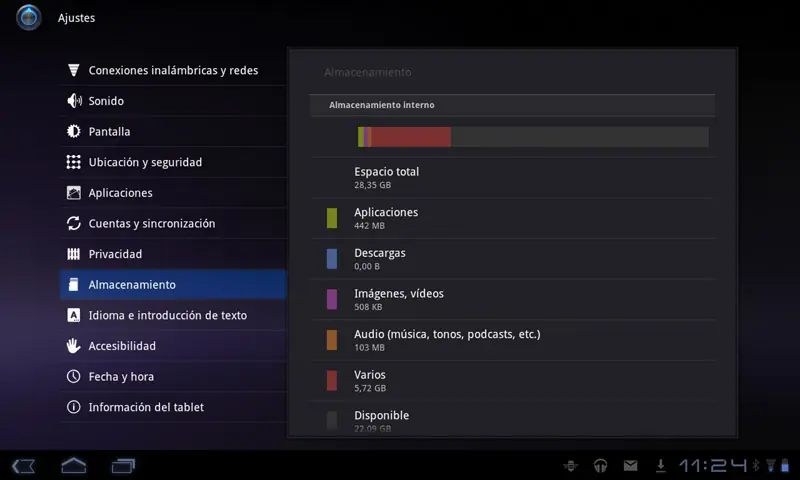The height and width of the screenshot is (480, 800).
Task: Tap the battery status icon
Action: (785, 465)
